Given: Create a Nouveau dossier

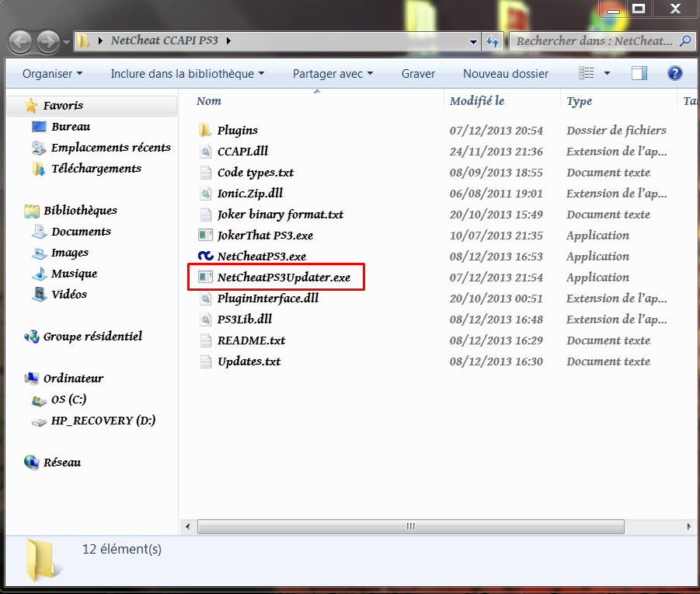Looking at the screenshot, I should (506, 74).
